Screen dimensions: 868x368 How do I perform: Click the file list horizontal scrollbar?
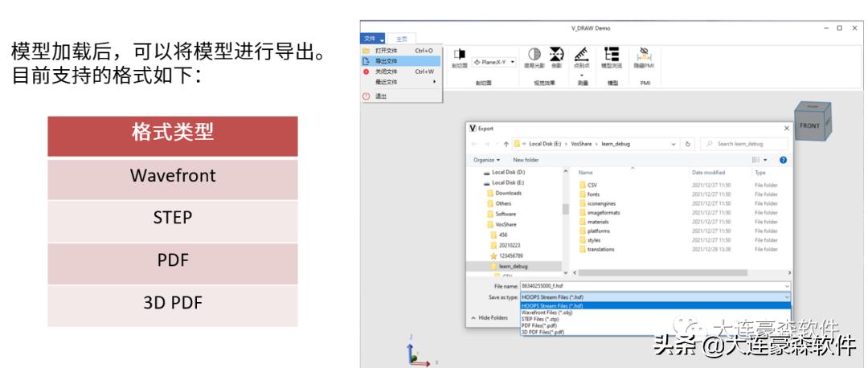tap(662, 273)
